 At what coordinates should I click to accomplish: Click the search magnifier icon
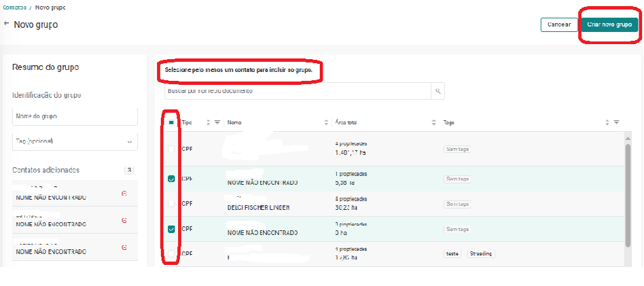click(437, 91)
